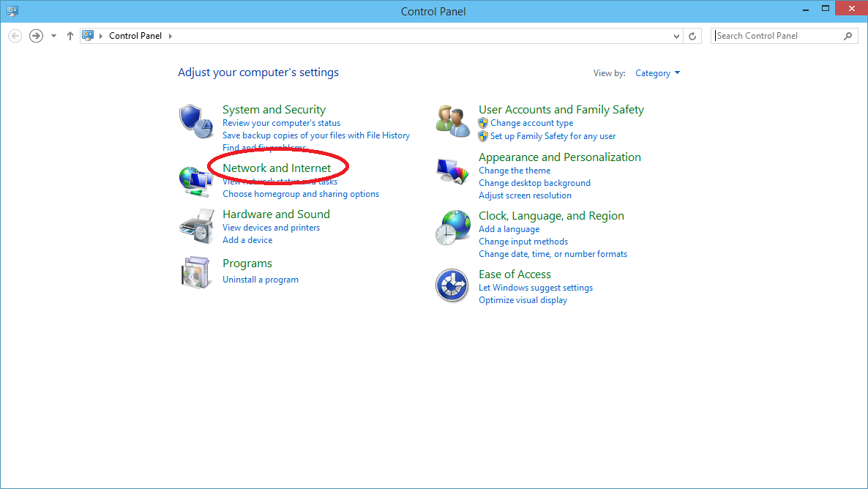Refresh the Control Panel view
The width and height of the screenshot is (868, 489).
click(692, 36)
